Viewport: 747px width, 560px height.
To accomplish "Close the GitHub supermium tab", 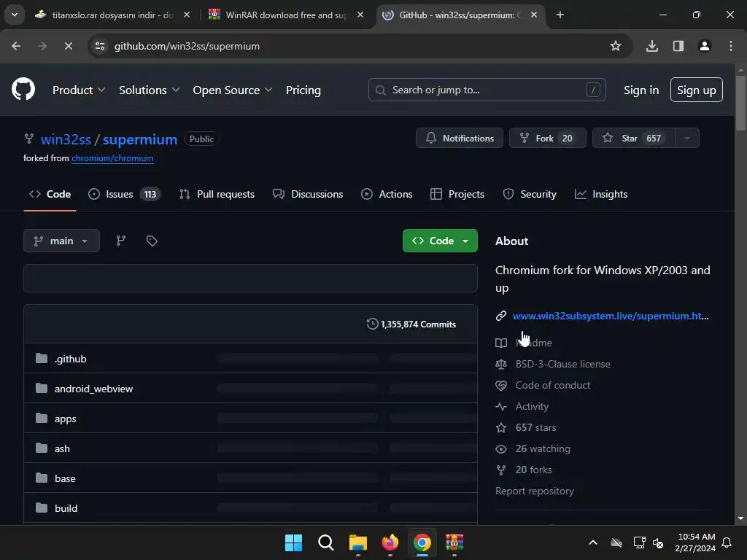I will [x=534, y=15].
